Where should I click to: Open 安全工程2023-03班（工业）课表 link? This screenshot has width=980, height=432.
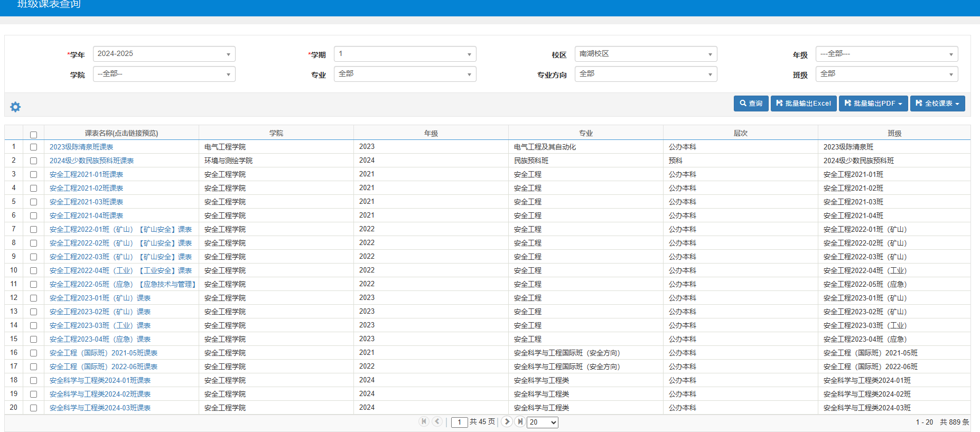(100, 325)
